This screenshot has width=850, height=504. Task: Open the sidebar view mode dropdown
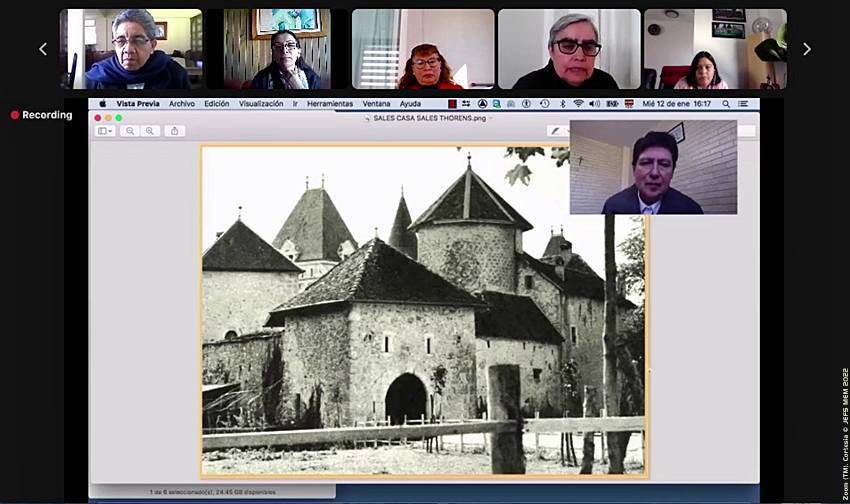(105, 131)
